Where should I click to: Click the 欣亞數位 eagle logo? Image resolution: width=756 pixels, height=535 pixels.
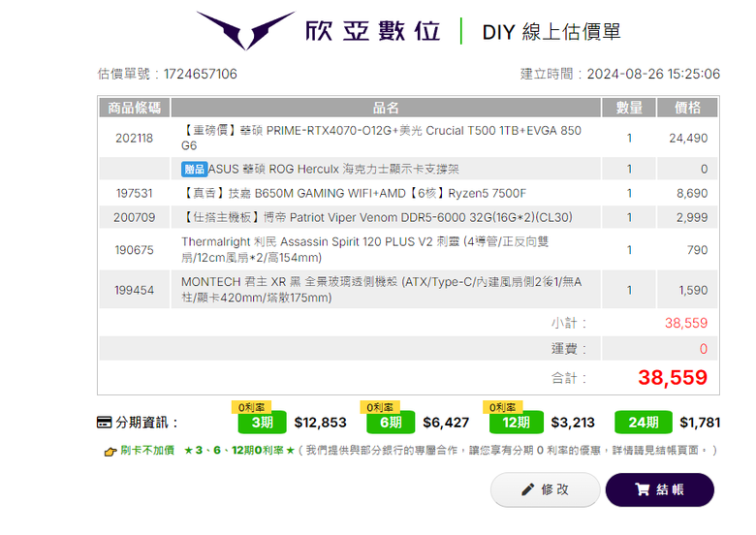(x=245, y=30)
